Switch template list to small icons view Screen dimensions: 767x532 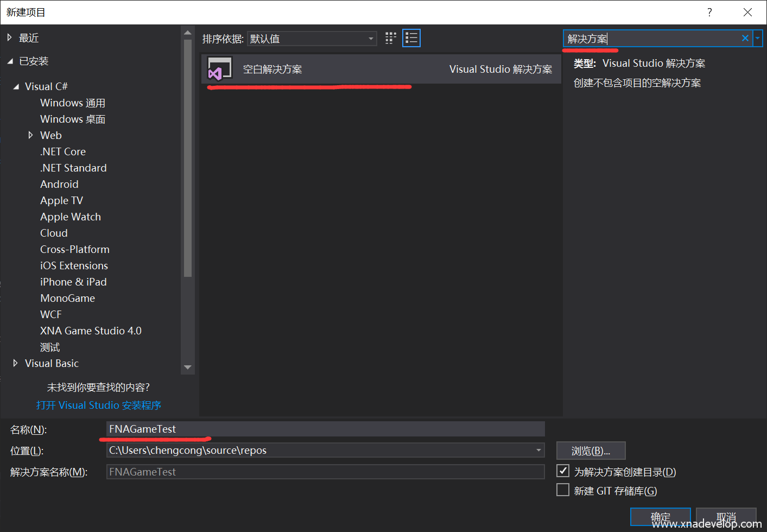(390, 38)
